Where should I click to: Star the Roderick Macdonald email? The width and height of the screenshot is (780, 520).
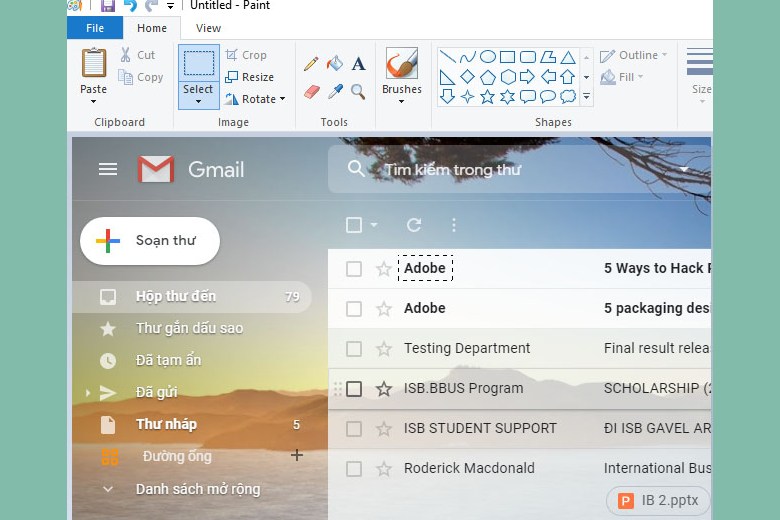point(384,468)
